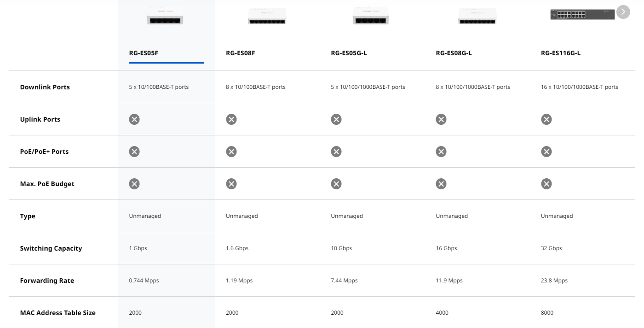This screenshot has height=328, width=644.
Task: Click the '4000' MAC table size value
Action: (442, 313)
